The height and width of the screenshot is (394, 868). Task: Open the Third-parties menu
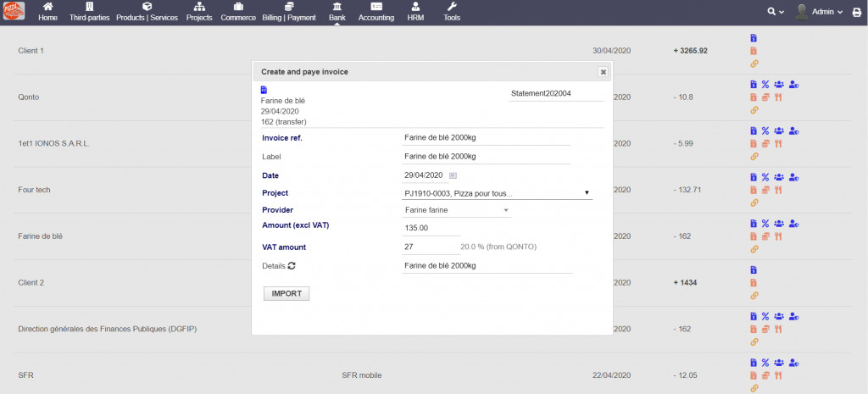tap(89, 12)
